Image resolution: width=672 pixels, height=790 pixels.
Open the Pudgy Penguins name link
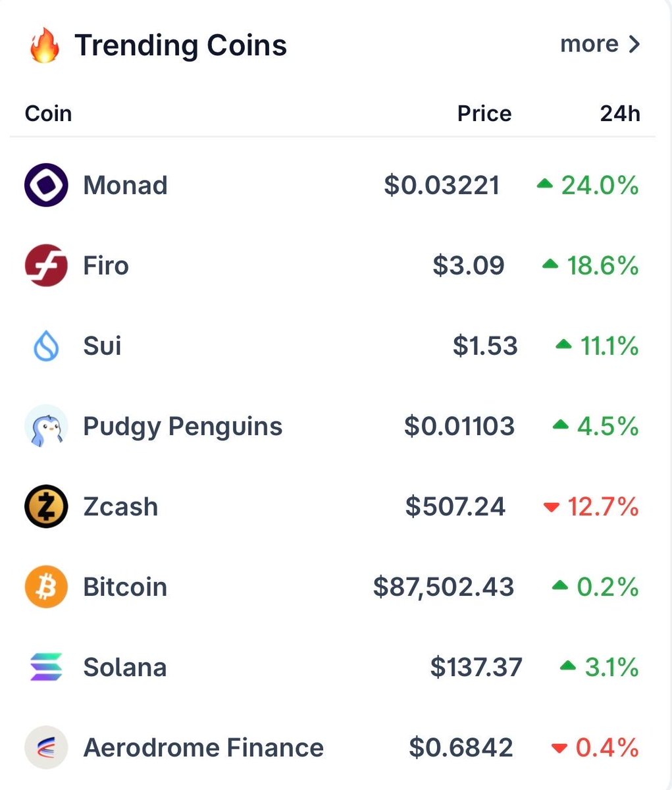point(182,427)
